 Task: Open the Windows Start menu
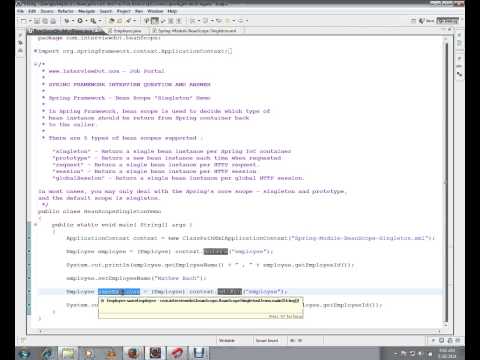click(x=25, y=353)
